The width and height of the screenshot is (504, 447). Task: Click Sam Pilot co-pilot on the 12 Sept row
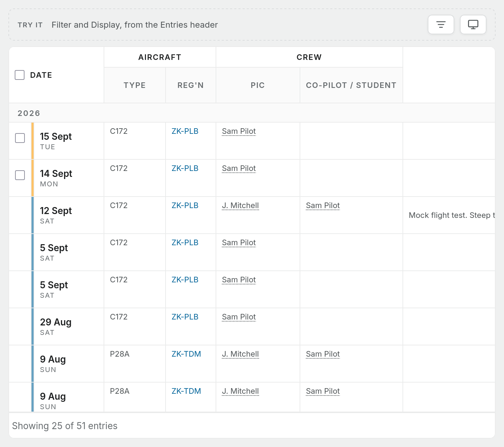click(x=323, y=206)
